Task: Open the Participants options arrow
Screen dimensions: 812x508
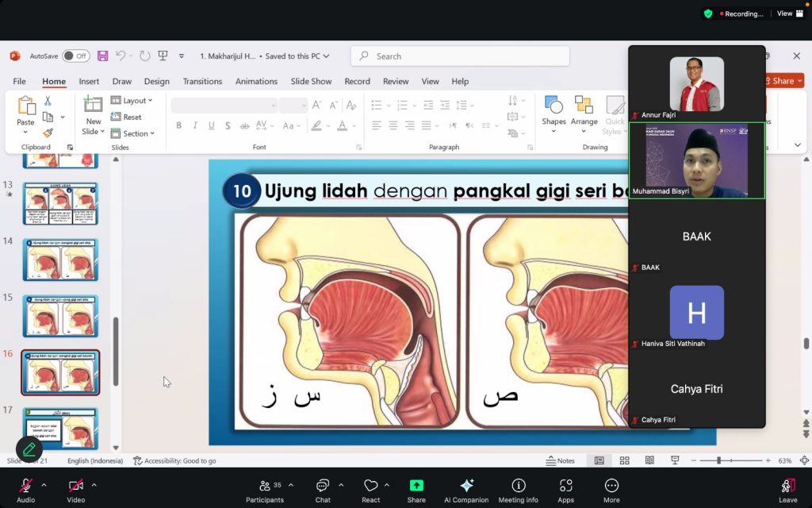Action: [291, 485]
